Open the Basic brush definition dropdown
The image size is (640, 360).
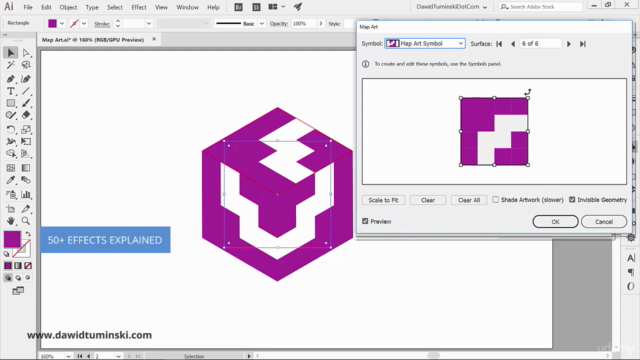click(262, 23)
